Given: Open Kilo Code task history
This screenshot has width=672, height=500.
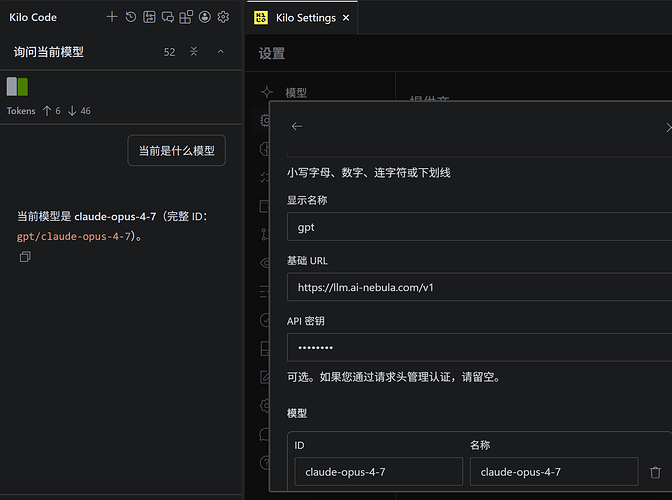Looking at the screenshot, I should (131, 17).
